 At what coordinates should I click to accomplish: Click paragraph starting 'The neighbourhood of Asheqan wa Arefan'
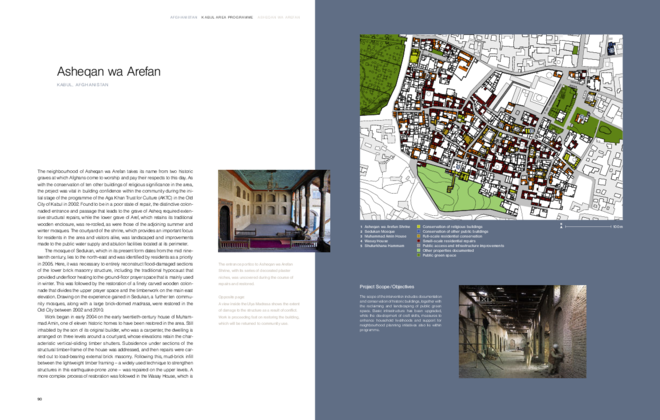[115, 207]
